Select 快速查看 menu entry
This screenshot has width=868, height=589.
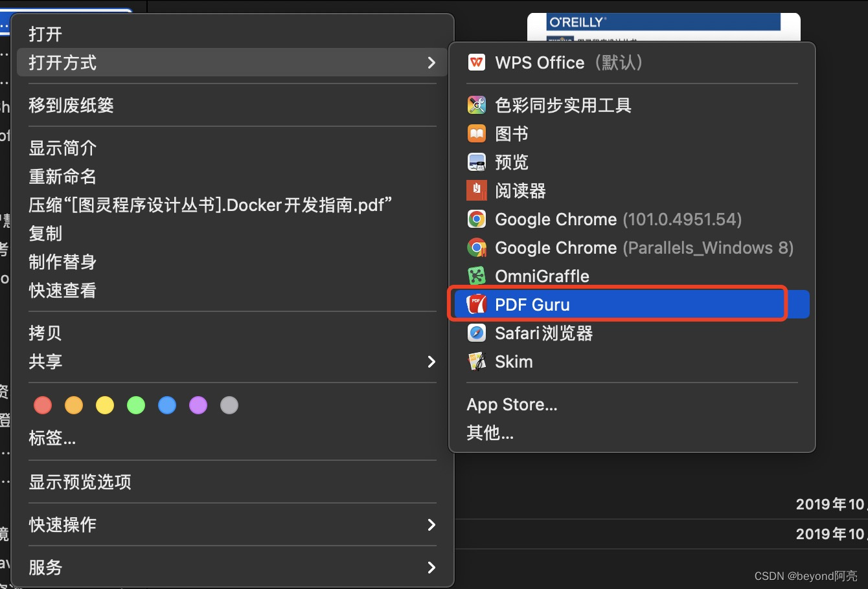[x=232, y=290]
